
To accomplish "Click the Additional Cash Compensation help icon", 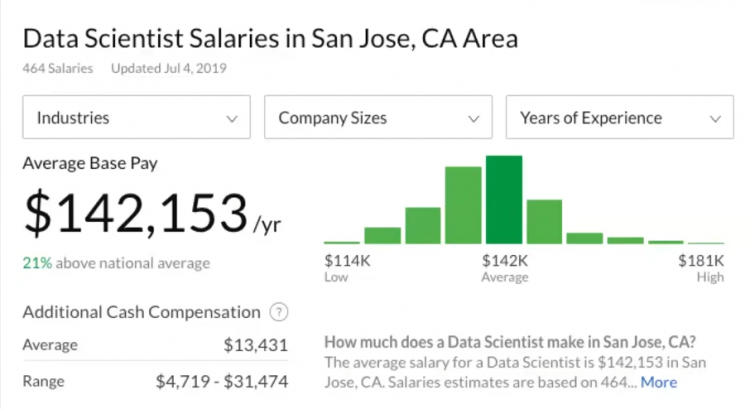I will coord(279,312).
